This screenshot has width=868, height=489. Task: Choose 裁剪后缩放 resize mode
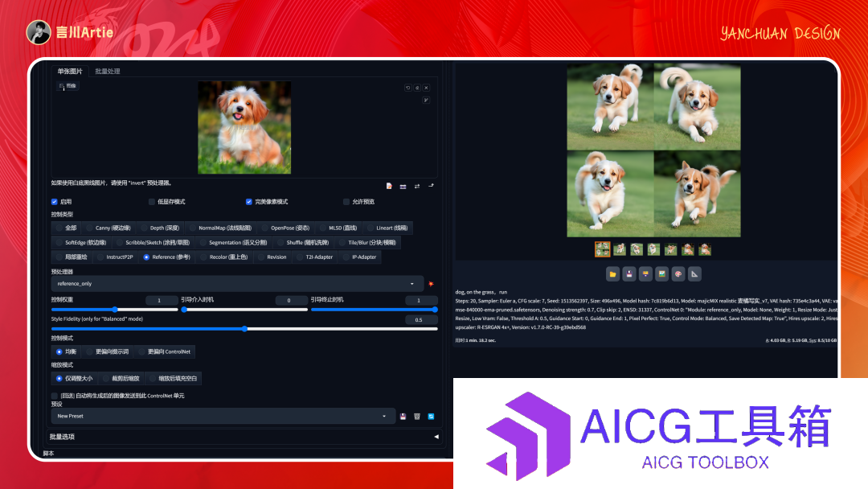(121, 378)
